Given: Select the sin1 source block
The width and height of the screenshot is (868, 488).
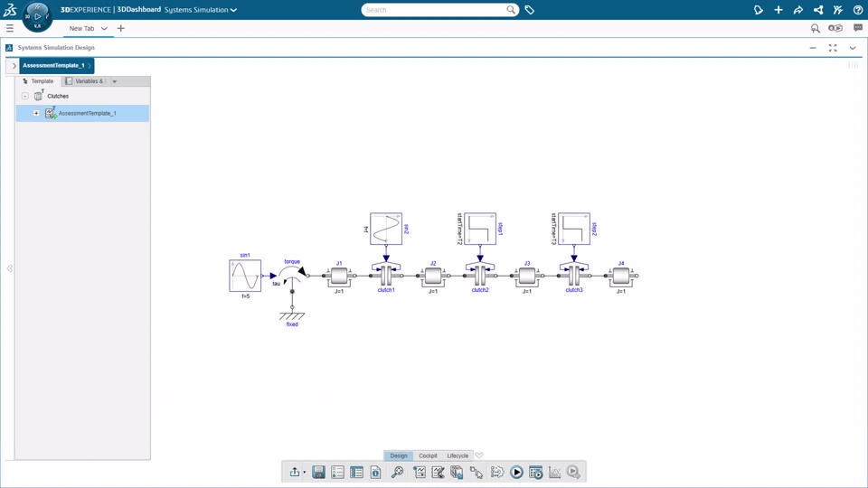Looking at the screenshot, I should pos(245,276).
